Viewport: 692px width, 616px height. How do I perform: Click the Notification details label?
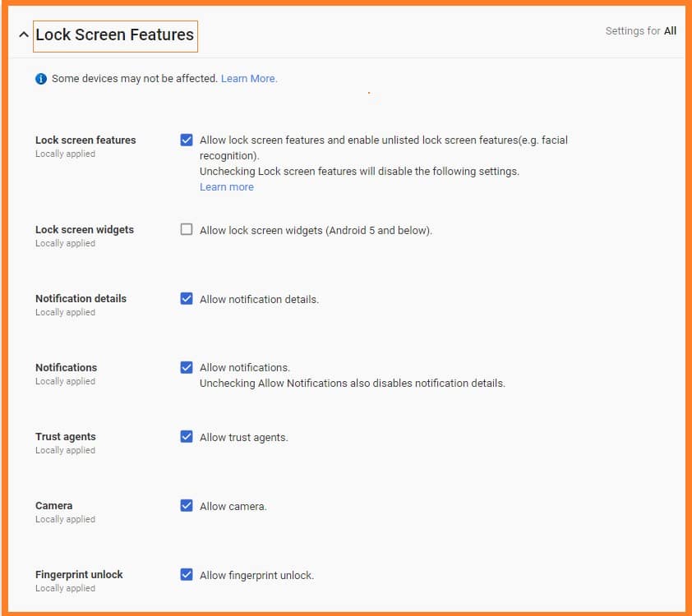(x=80, y=298)
